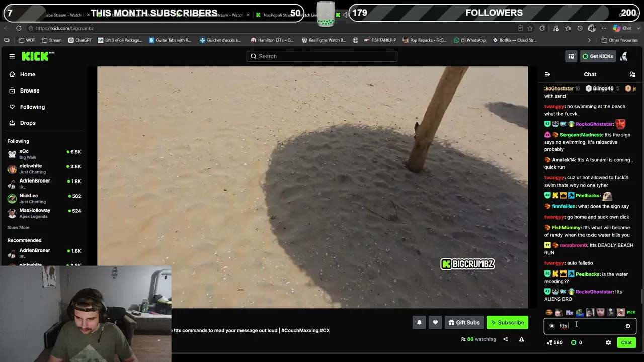Open the ChatGPT bookmark

point(79,40)
